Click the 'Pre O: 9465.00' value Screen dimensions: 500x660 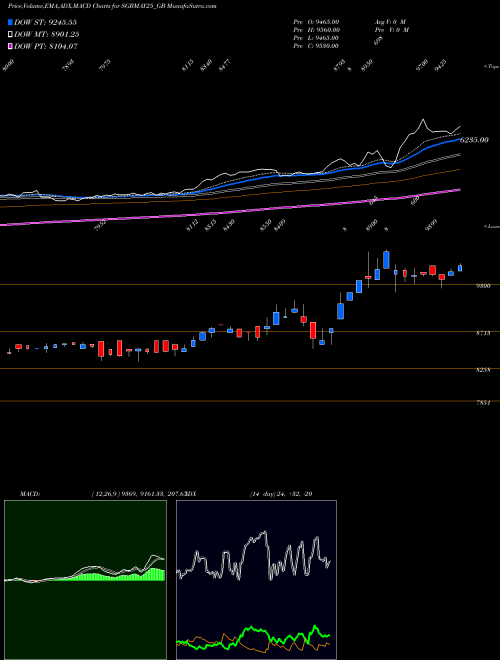point(316,22)
